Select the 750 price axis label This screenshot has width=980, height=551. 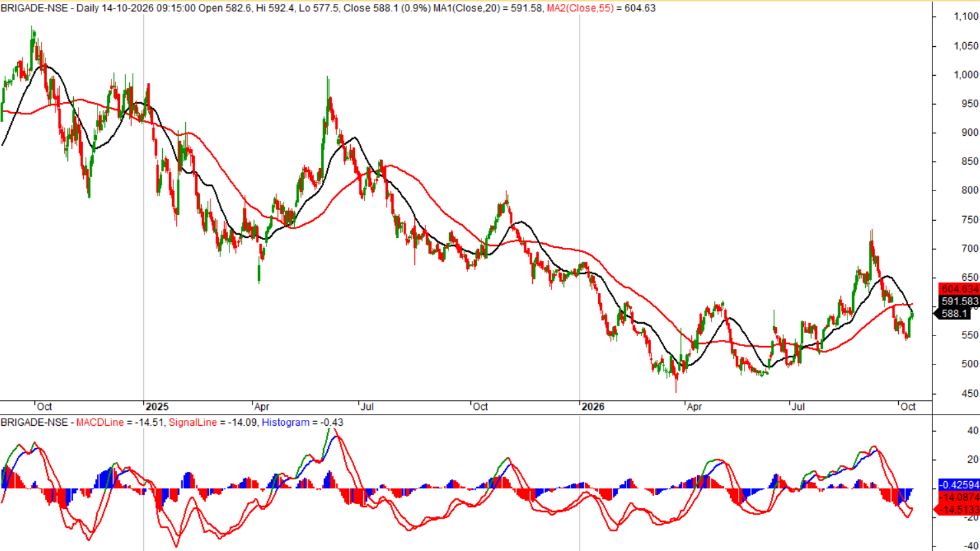pos(970,220)
